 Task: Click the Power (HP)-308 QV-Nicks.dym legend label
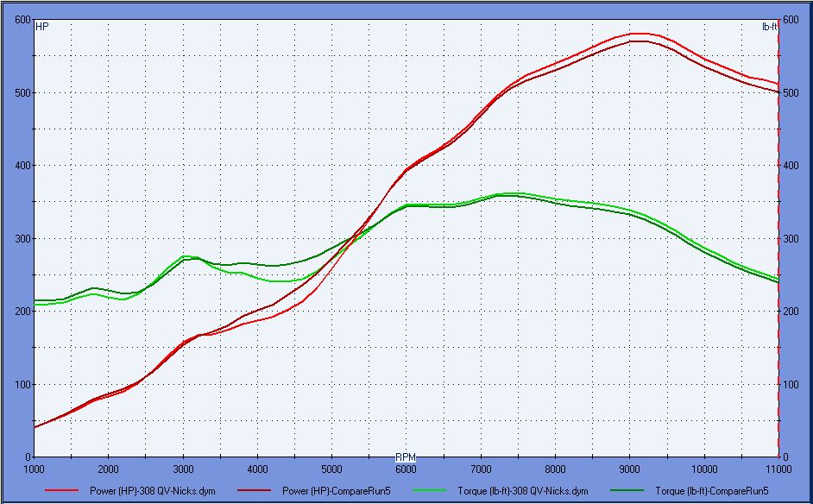point(153,491)
